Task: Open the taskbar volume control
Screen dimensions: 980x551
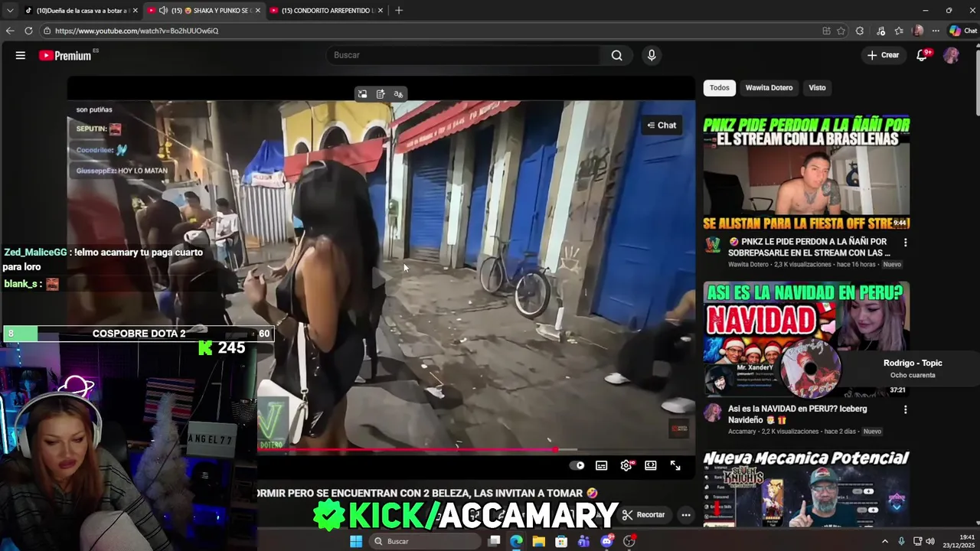Action: [930, 541]
